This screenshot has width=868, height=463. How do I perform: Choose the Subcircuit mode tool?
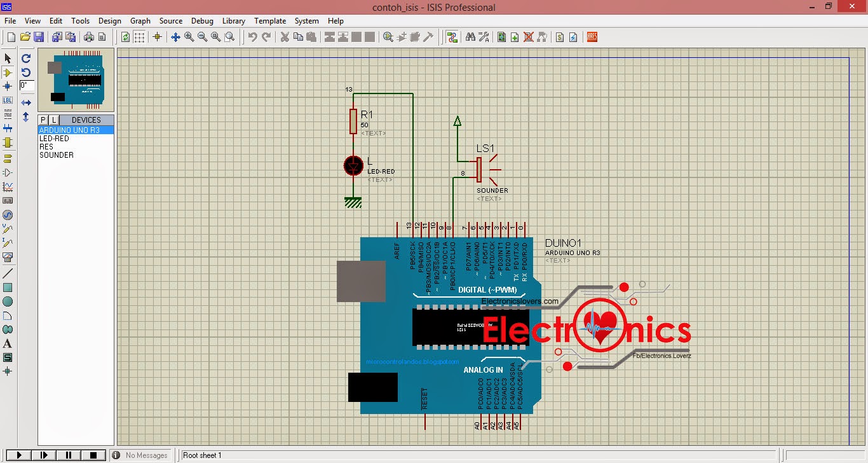tap(8, 142)
